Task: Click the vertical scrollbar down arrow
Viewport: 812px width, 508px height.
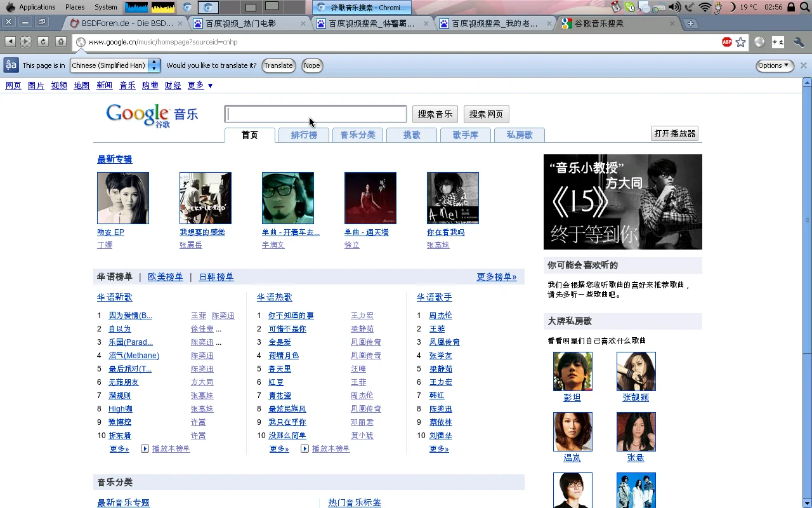Action: coord(807,504)
